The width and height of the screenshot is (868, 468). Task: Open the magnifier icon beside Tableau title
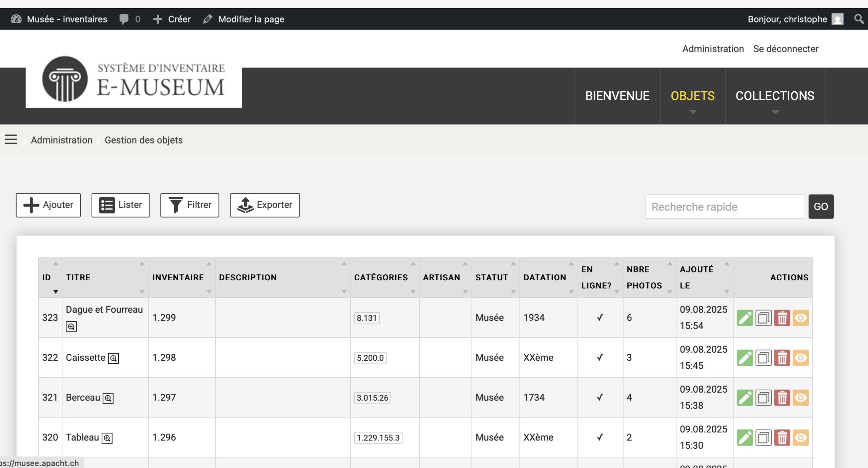click(107, 438)
